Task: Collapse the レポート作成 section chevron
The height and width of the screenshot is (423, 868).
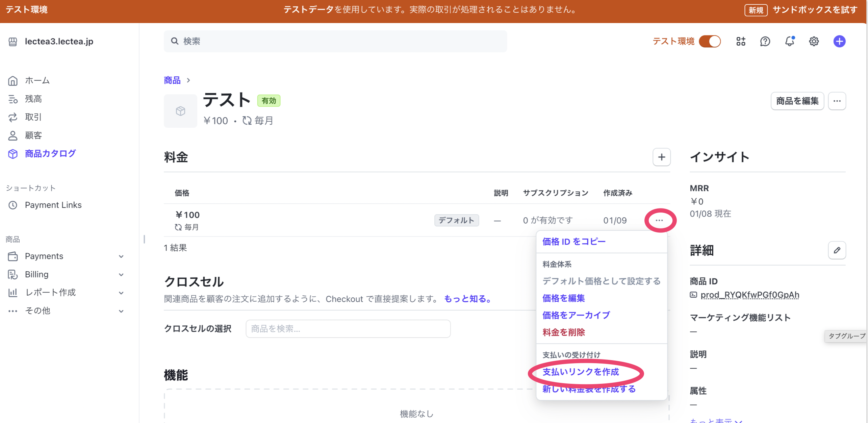Action: pos(121,293)
